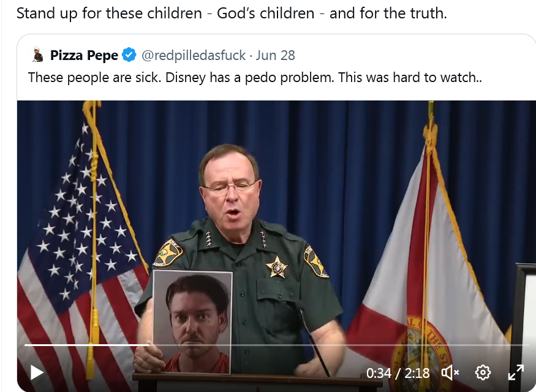This screenshot has width=536, height=392.
Task: Click the Pizza Pepe display name
Action: click(x=84, y=55)
